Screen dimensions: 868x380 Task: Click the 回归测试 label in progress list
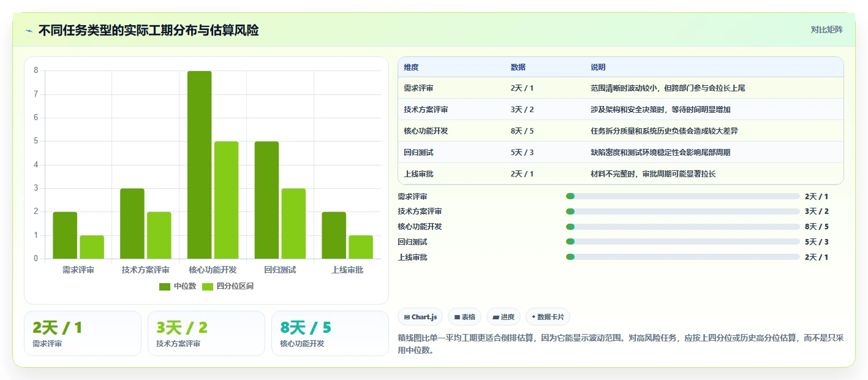[x=412, y=242]
